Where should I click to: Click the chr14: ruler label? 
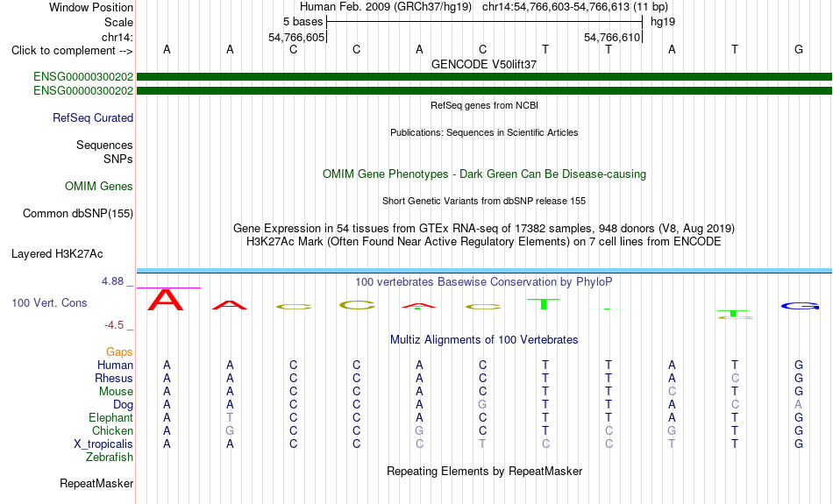tap(117, 37)
